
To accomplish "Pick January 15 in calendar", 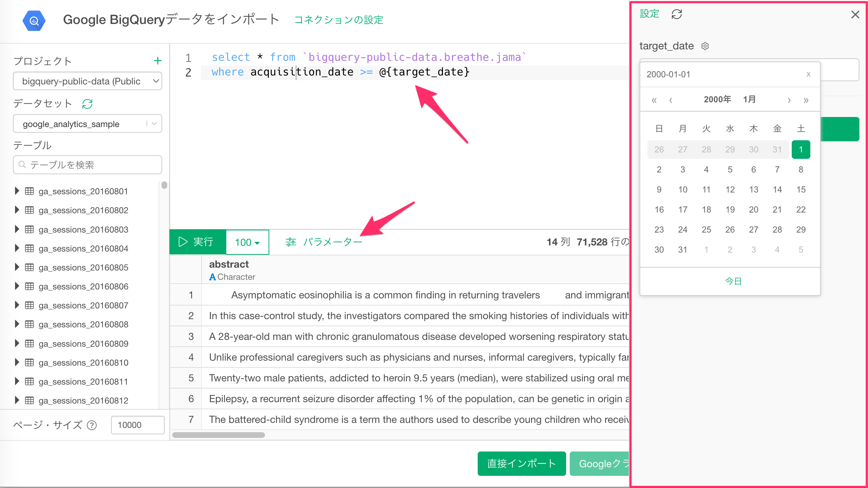I will coord(801,190).
